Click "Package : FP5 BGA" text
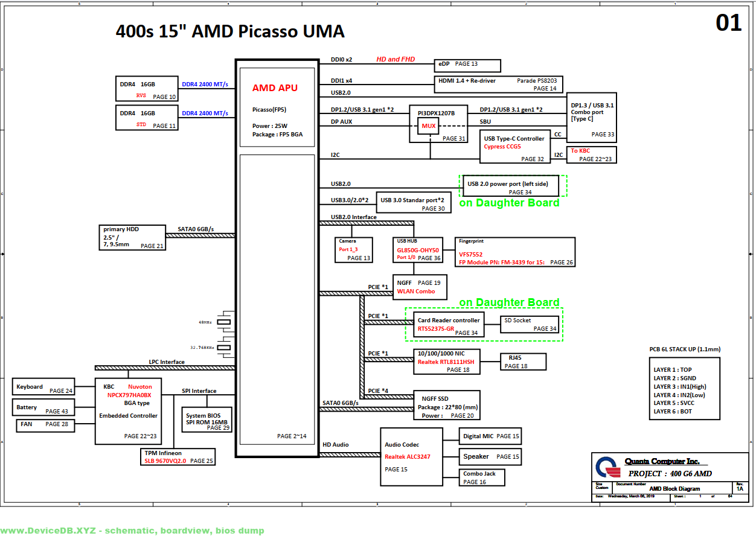This screenshot has height=536, width=756. [x=277, y=135]
